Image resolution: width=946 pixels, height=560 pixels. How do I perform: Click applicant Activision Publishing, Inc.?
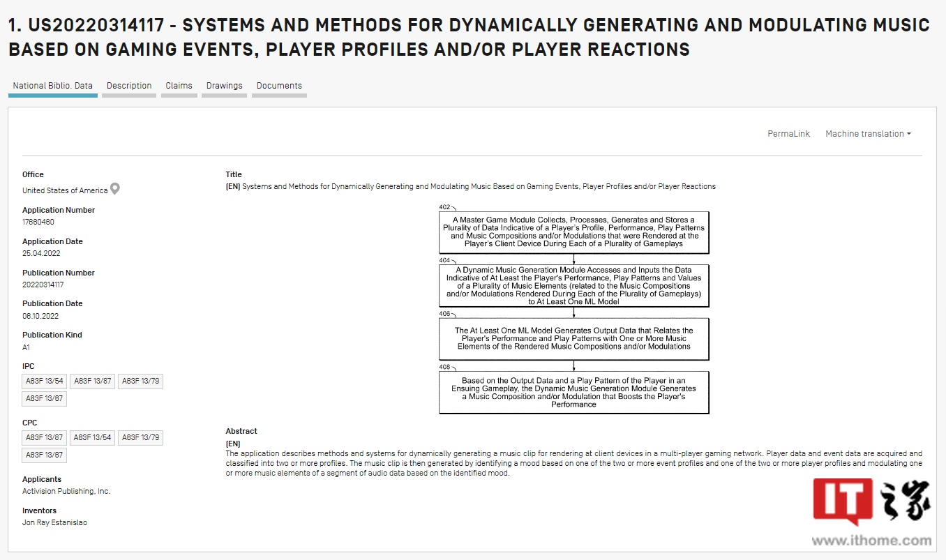coord(66,492)
